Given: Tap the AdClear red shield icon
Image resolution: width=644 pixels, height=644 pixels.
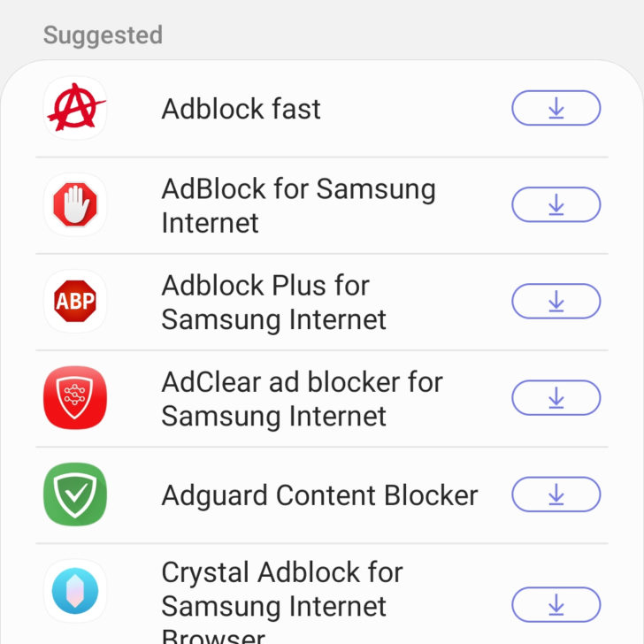Looking at the screenshot, I should pos(75,398).
